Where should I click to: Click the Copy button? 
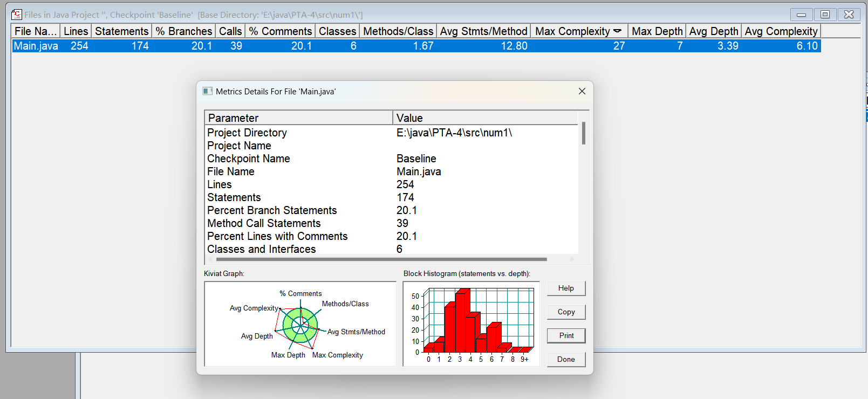point(566,312)
